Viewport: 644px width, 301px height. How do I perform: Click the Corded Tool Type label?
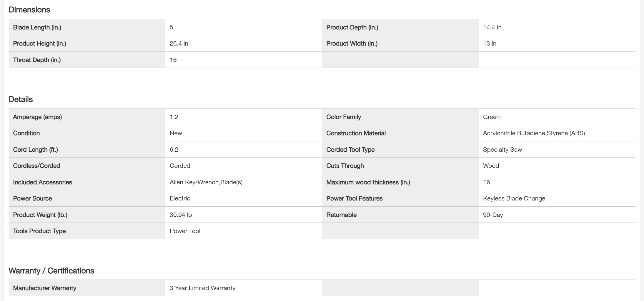point(350,150)
